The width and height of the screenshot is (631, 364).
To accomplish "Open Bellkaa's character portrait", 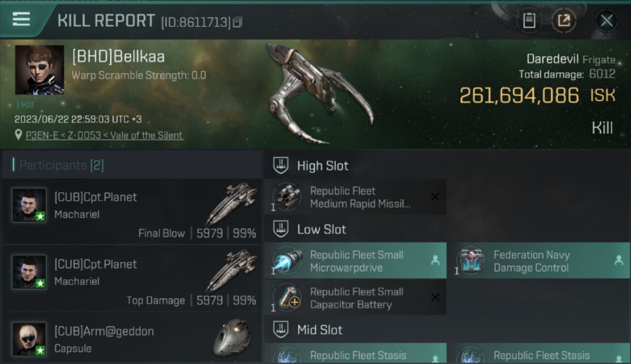I will point(39,70).
